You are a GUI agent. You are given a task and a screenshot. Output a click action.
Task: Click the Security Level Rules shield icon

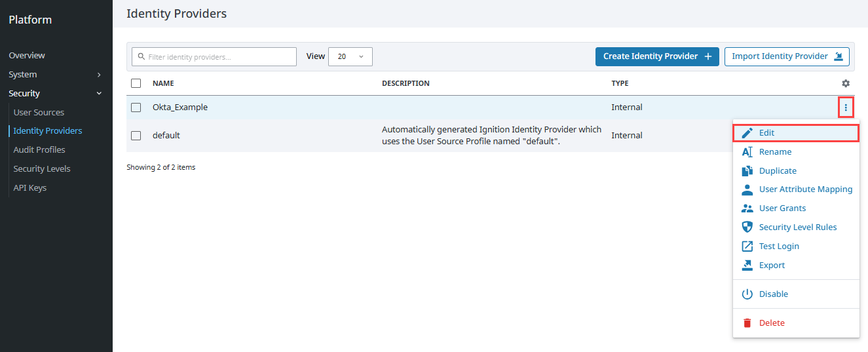click(x=747, y=227)
